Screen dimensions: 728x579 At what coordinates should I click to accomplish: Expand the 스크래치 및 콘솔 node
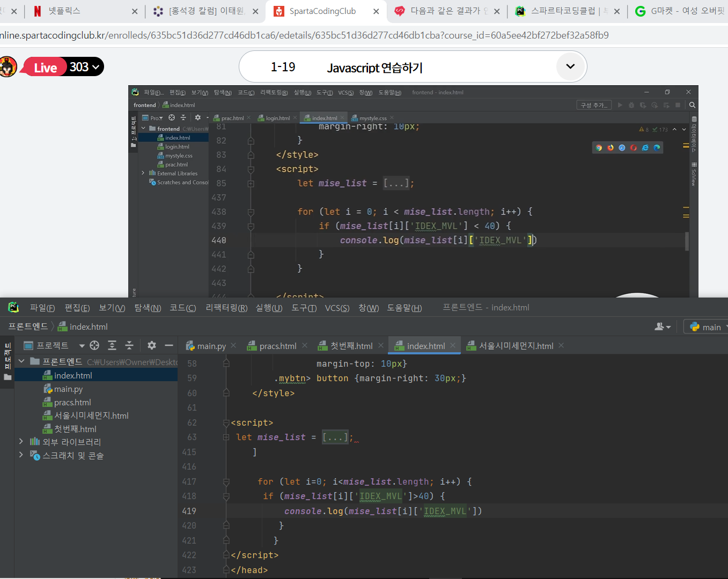21,455
